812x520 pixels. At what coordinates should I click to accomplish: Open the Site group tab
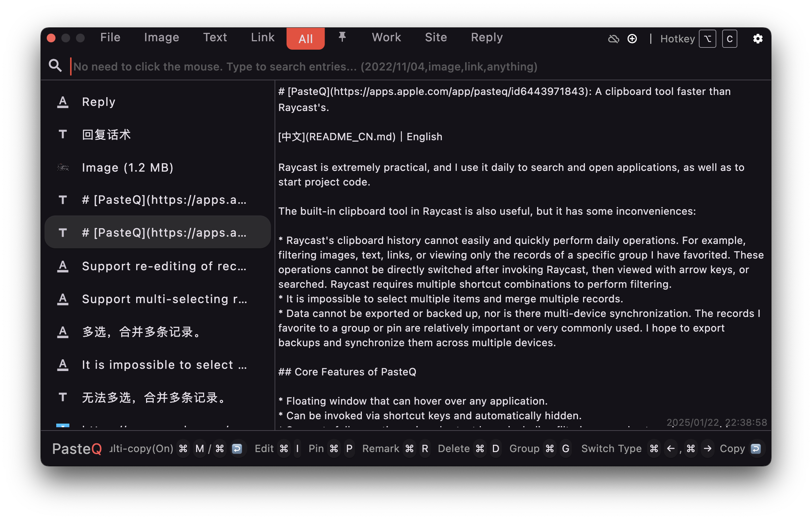pos(436,37)
